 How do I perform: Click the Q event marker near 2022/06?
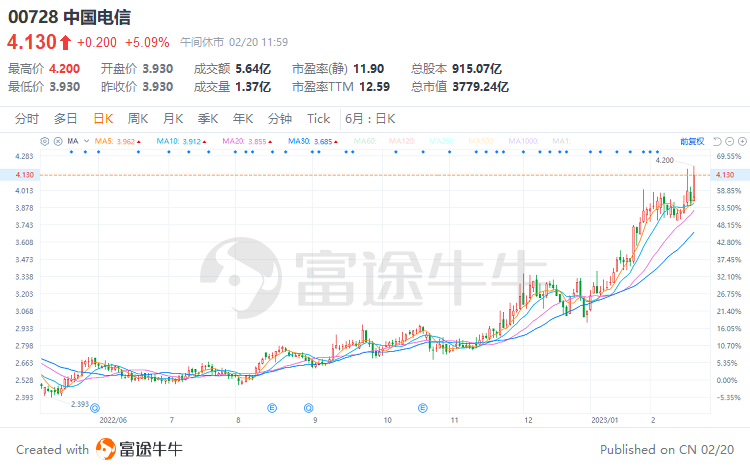point(95,408)
